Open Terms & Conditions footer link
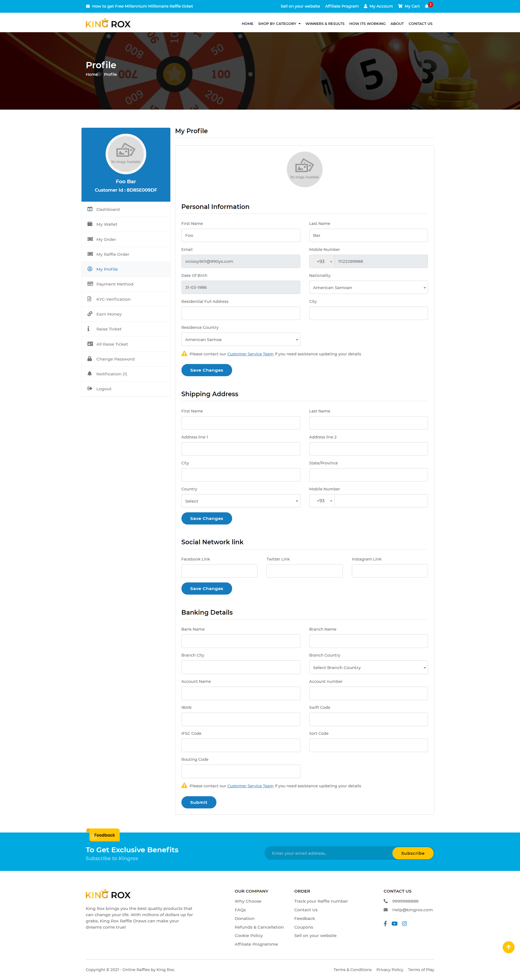The height and width of the screenshot is (980, 520). click(352, 970)
